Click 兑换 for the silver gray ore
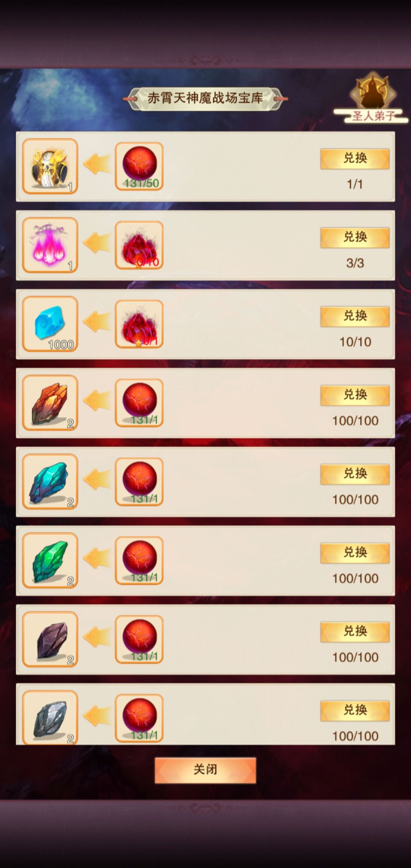This screenshot has height=868, width=411. click(x=355, y=710)
